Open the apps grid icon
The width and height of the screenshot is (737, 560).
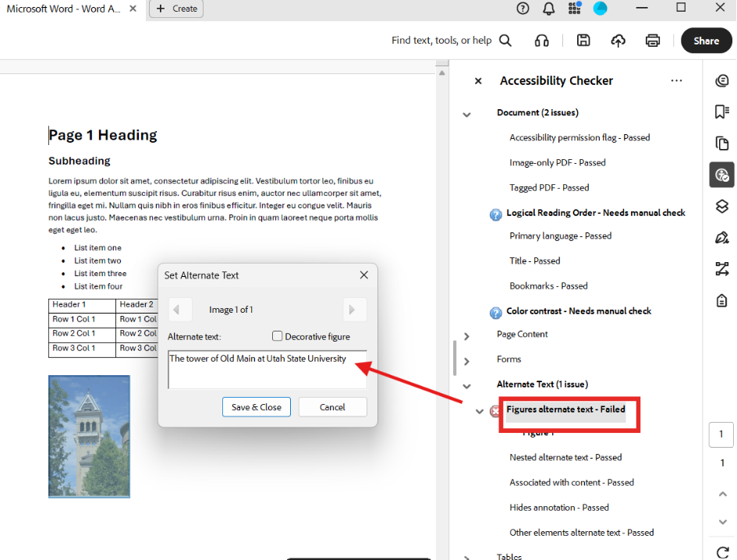click(x=574, y=8)
